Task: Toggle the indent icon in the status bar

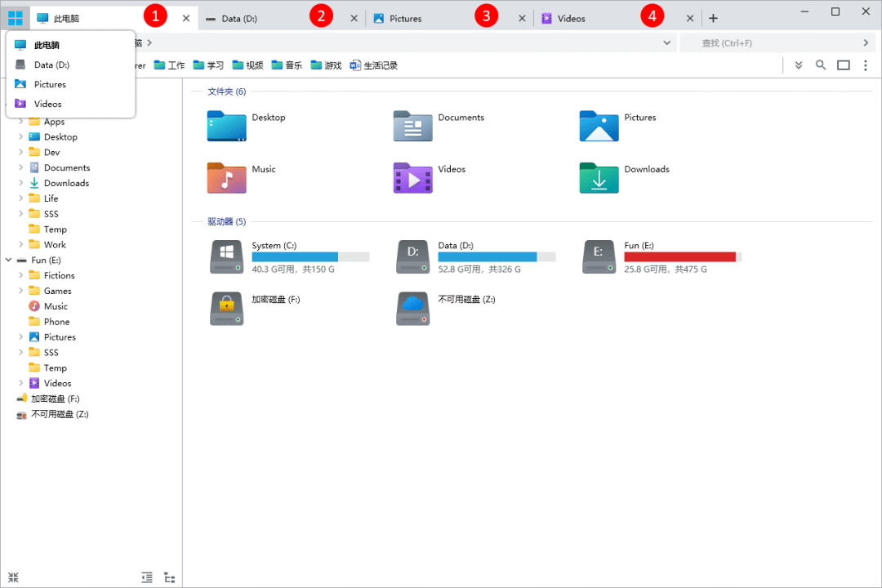Action: click(147, 577)
